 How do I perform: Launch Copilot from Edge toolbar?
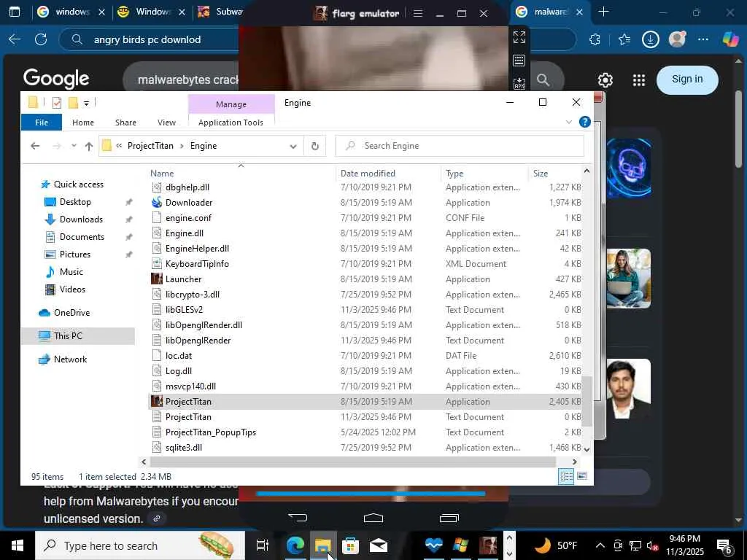pos(729,39)
